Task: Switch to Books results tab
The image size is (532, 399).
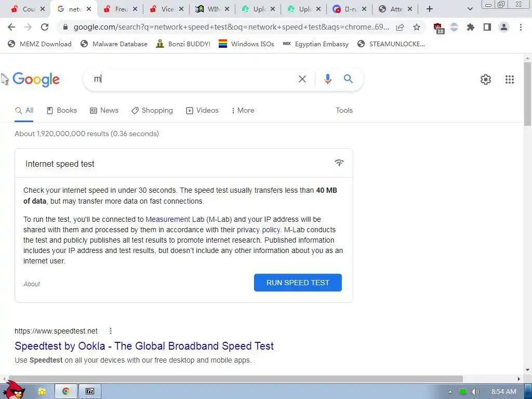Action: click(62, 110)
